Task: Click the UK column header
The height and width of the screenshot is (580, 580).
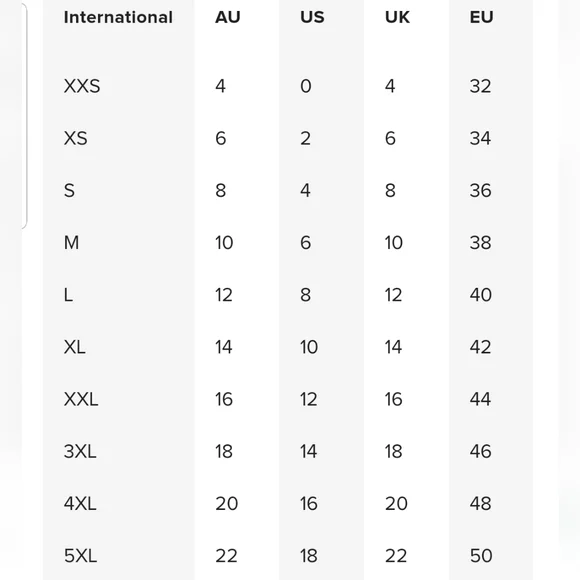Action: click(x=397, y=17)
